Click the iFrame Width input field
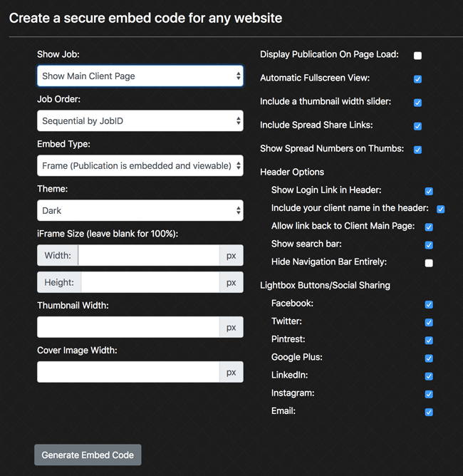The width and height of the screenshot is (463, 476). click(x=148, y=256)
